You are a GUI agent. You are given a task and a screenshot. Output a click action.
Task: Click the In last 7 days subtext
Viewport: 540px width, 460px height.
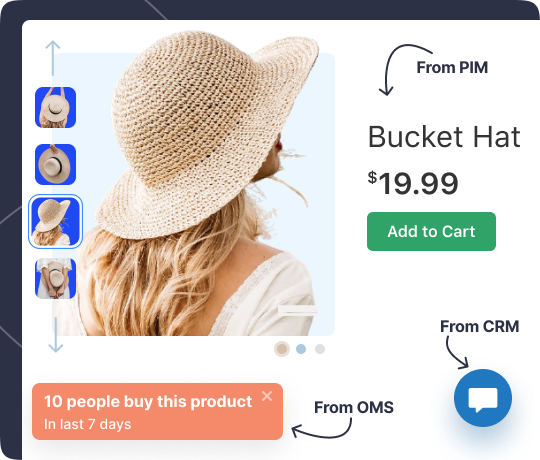pos(87,424)
